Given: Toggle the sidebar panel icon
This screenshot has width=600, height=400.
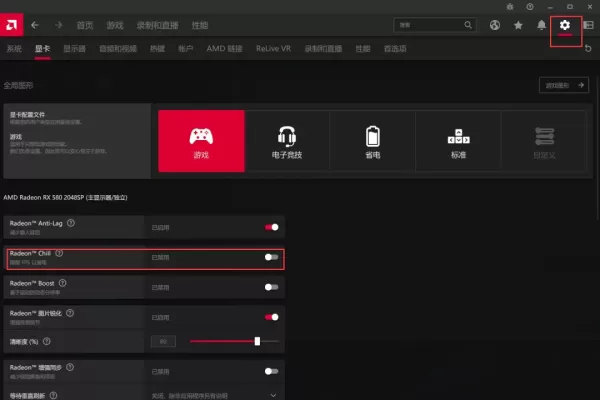Looking at the screenshot, I should click(589, 25).
